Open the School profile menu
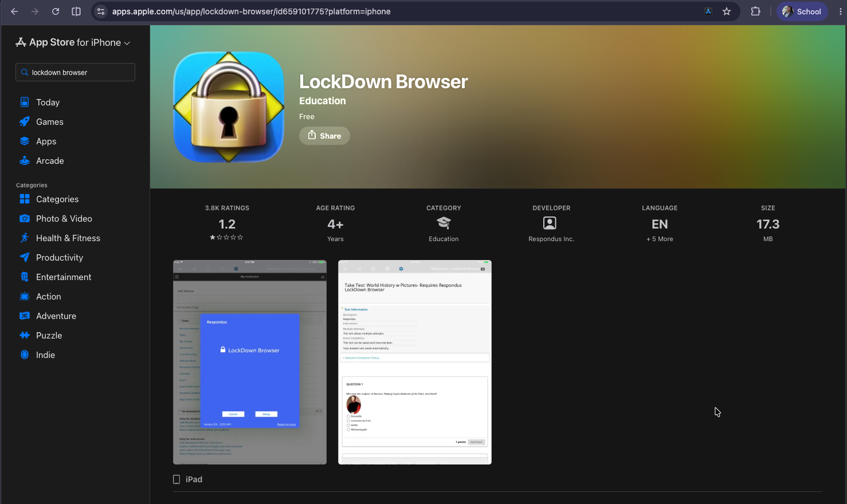The image size is (847, 504). pyautogui.click(x=802, y=11)
